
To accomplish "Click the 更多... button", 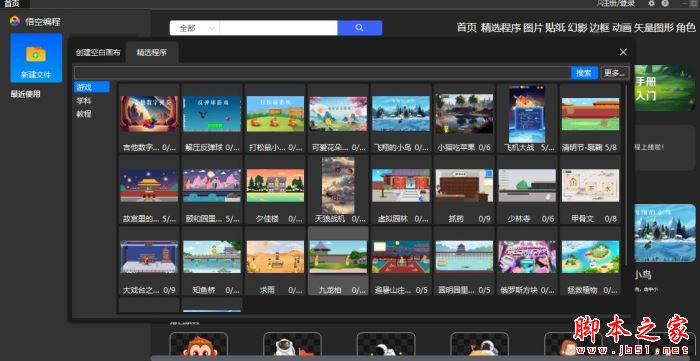I will click(x=615, y=73).
